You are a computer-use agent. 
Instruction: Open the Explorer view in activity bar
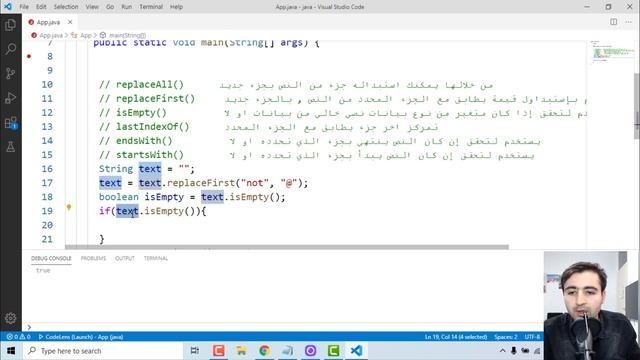pyautogui.click(x=11, y=25)
